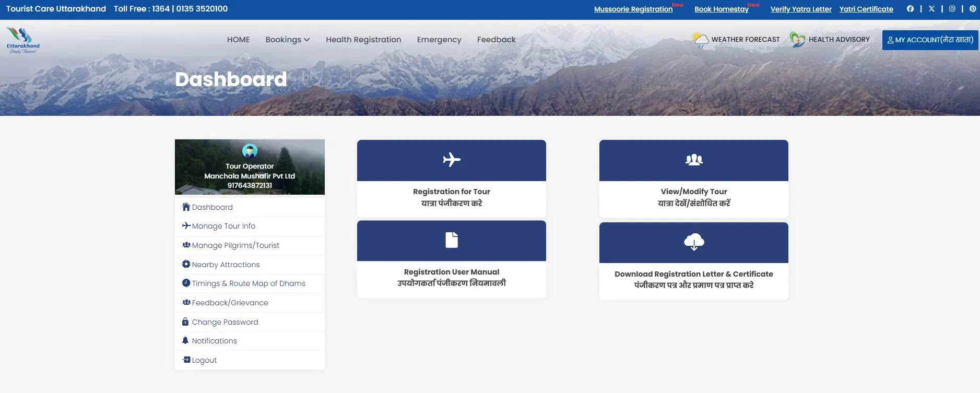Expand the Bookings dropdown menu

tap(287, 40)
